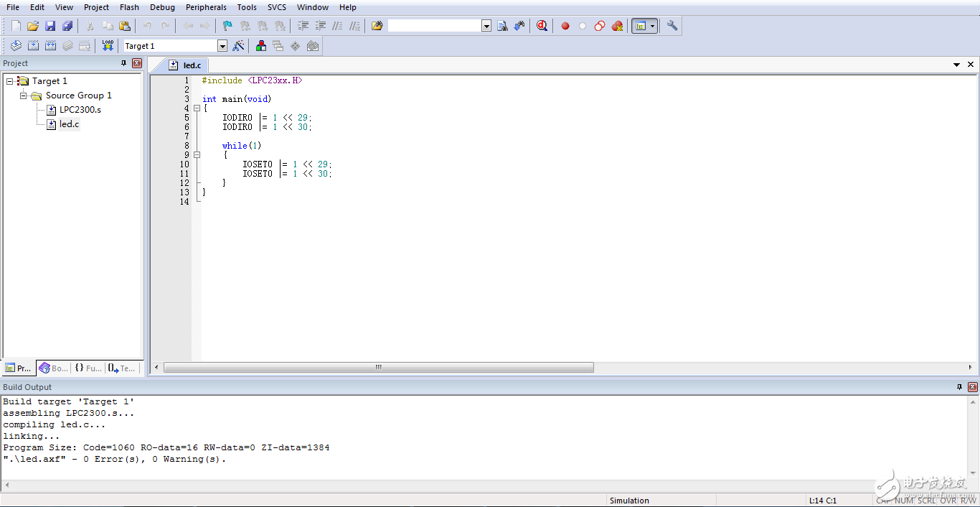The width and height of the screenshot is (980, 507).
Task: Collapse the Source Group 1 folder node
Action: coord(24,96)
